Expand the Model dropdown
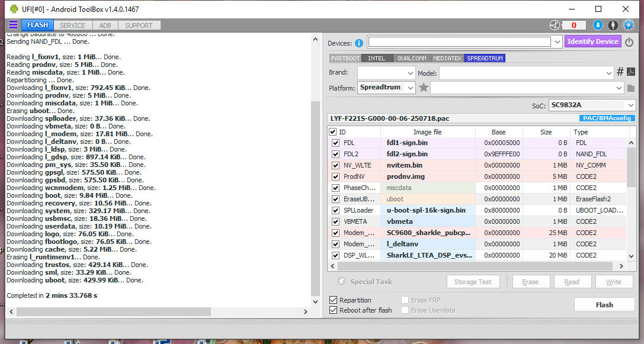The width and height of the screenshot is (644, 344). click(x=608, y=73)
